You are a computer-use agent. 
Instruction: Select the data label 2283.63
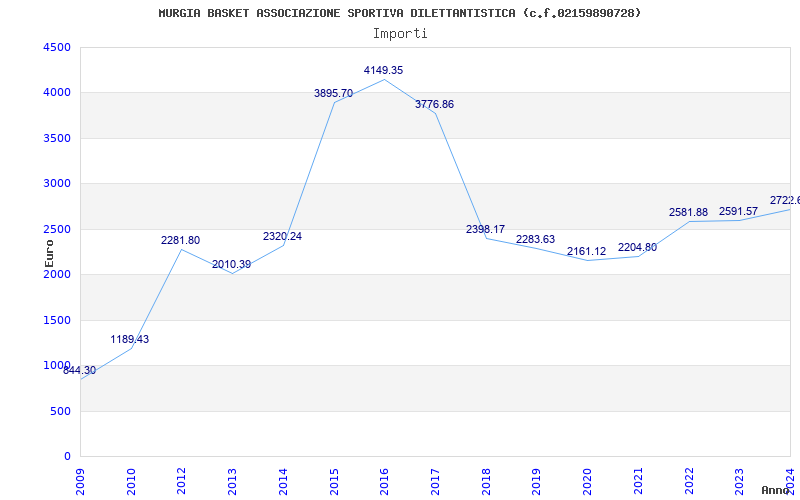535,239
